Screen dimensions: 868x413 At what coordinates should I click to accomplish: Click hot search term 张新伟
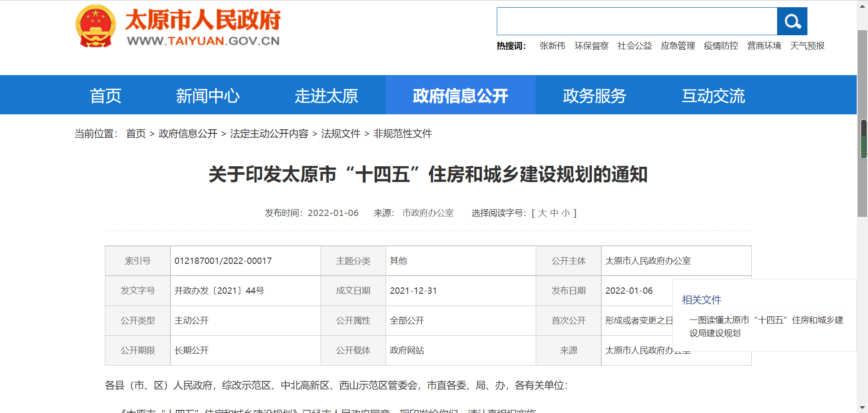552,46
